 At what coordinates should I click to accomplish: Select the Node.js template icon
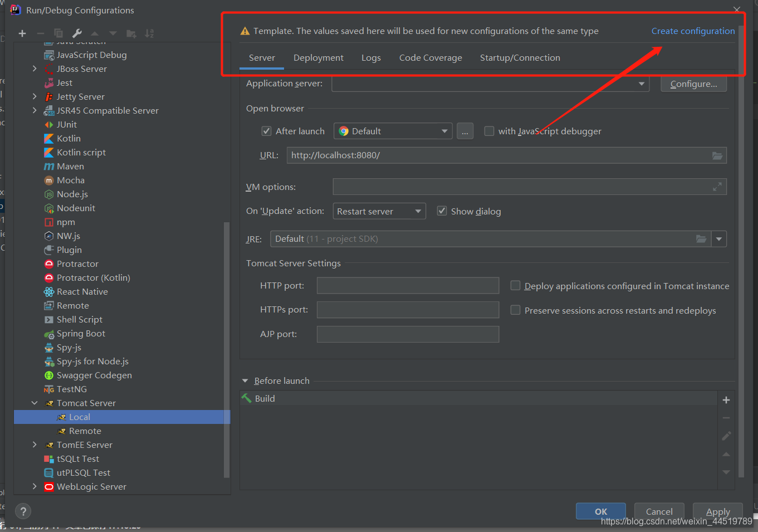point(49,194)
